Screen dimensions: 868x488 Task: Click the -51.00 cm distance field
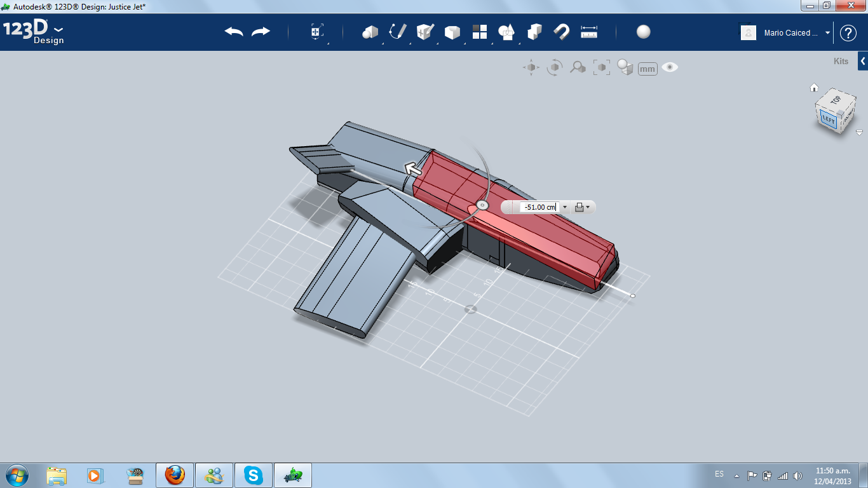tap(538, 207)
